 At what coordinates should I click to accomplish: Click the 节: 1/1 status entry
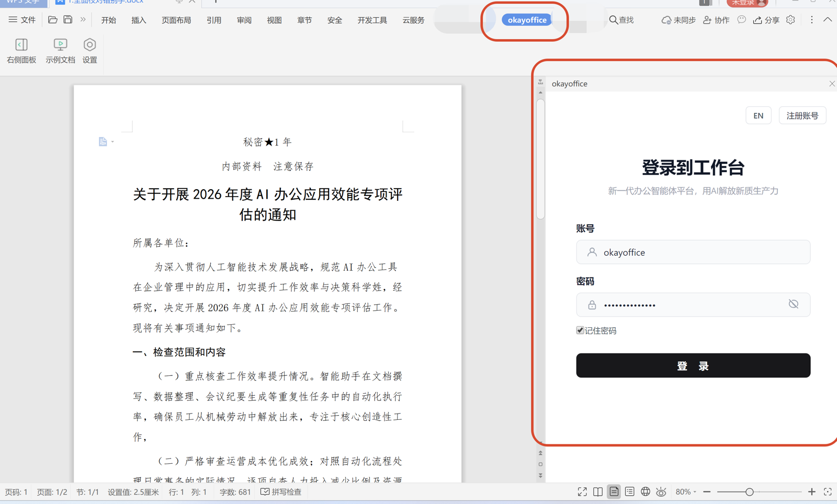point(87,492)
